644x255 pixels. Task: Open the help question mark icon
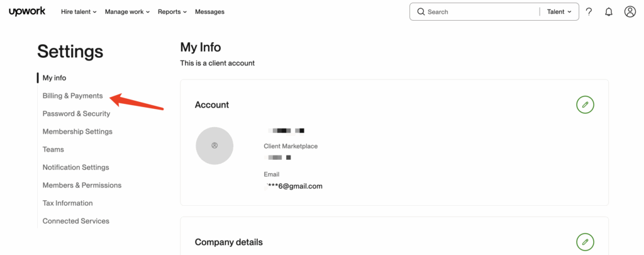[589, 11]
